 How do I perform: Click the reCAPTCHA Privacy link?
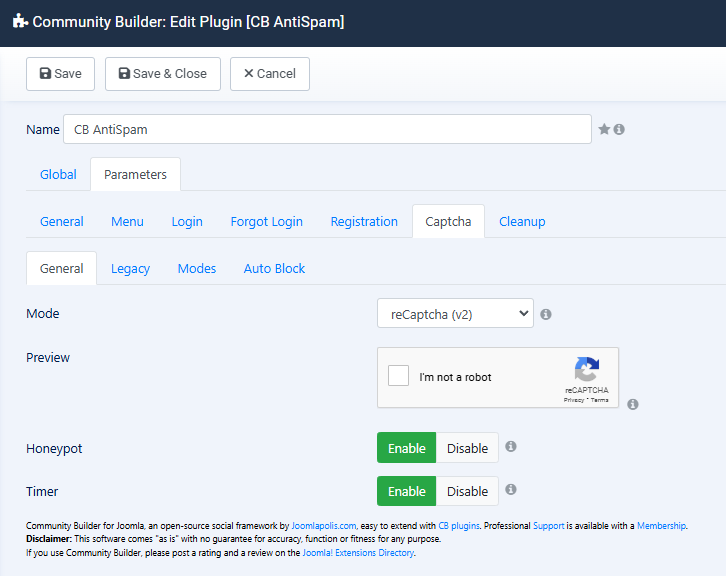[574, 400]
